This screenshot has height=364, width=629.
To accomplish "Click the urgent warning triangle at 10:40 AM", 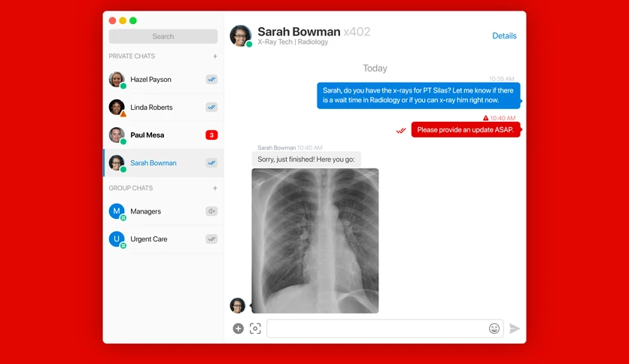I will [486, 118].
